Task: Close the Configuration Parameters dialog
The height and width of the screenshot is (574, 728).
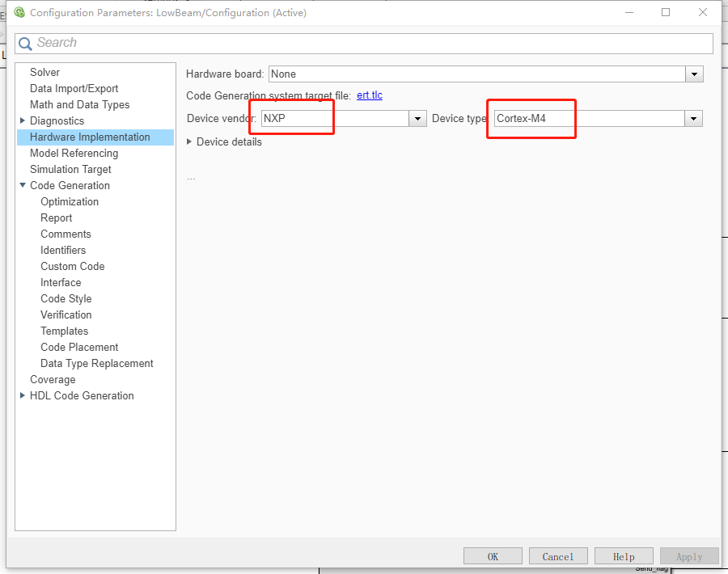Action: (x=703, y=12)
